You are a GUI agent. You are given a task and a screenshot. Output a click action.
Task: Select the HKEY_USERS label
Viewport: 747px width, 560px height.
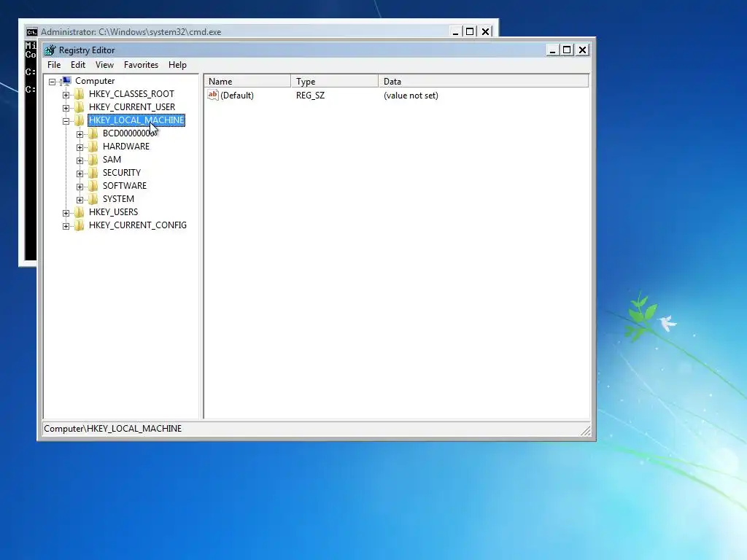(x=113, y=212)
